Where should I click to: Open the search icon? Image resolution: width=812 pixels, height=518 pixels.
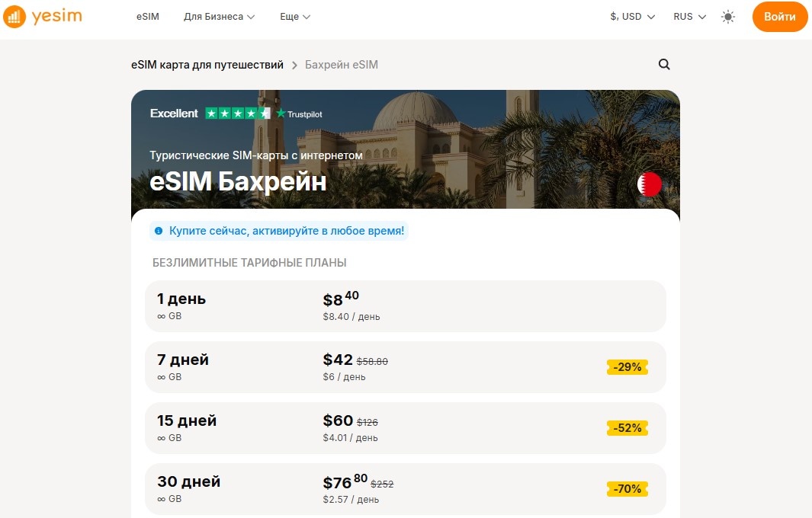(664, 65)
